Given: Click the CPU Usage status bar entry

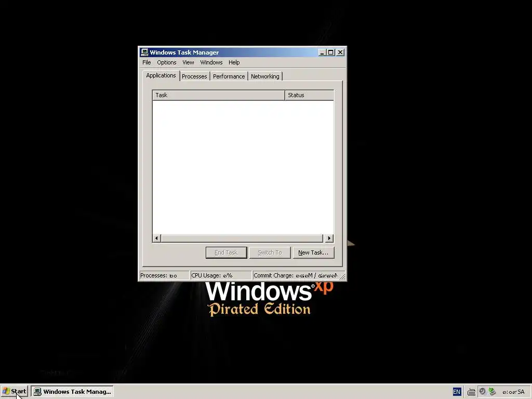Looking at the screenshot, I should click(221, 275).
